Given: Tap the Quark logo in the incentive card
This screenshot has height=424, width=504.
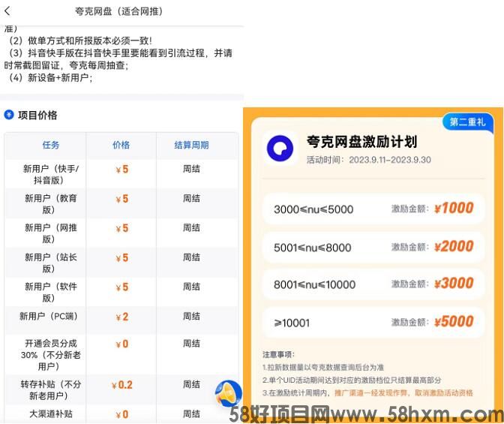Looking at the screenshot, I should click(280, 149).
